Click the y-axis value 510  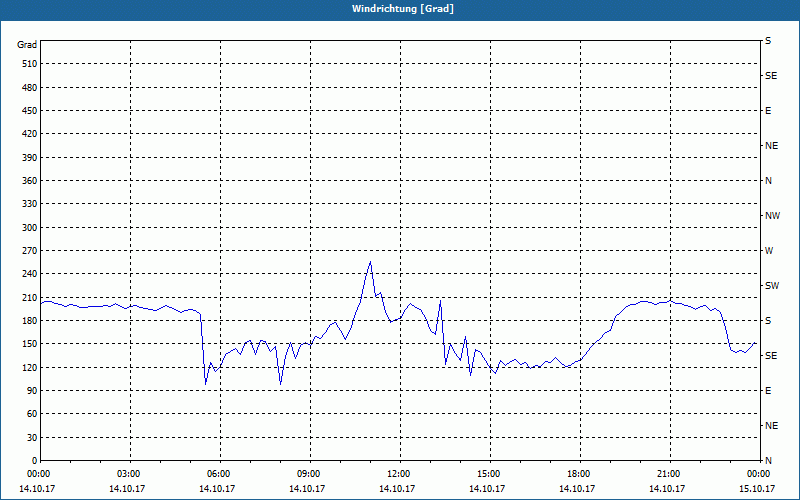point(30,64)
